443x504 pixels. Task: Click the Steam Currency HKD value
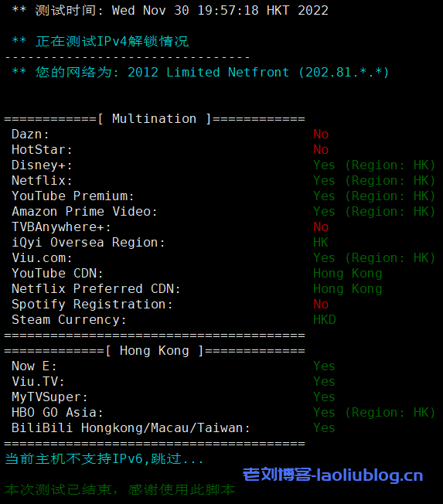tap(325, 320)
